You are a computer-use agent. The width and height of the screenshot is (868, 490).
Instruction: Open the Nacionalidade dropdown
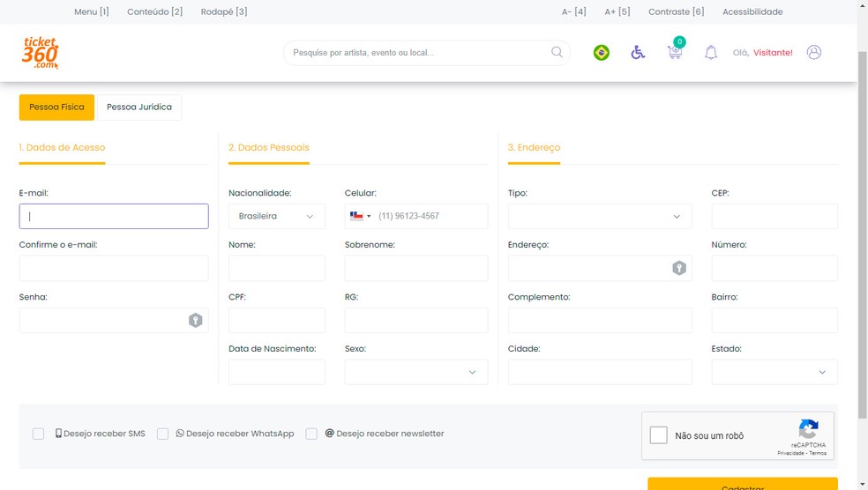tap(277, 216)
